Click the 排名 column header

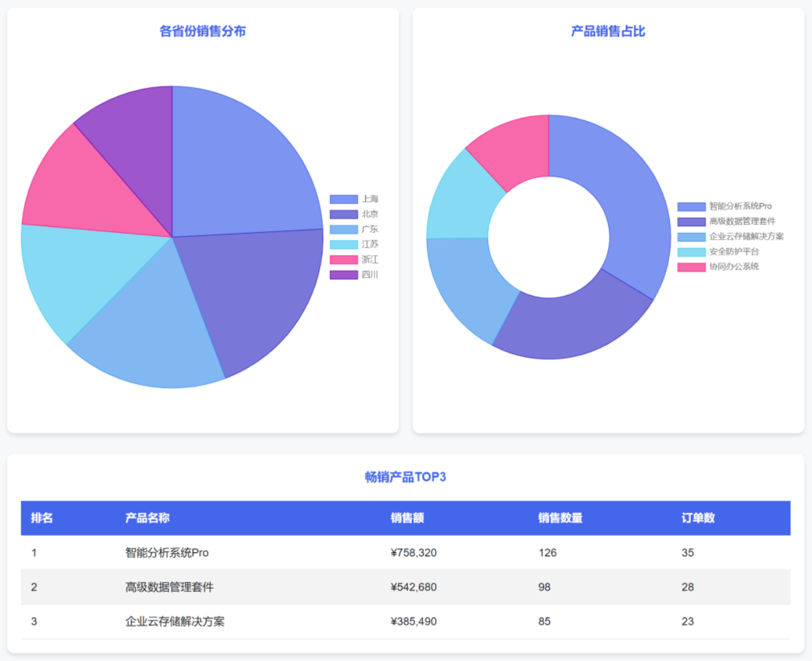click(41, 518)
